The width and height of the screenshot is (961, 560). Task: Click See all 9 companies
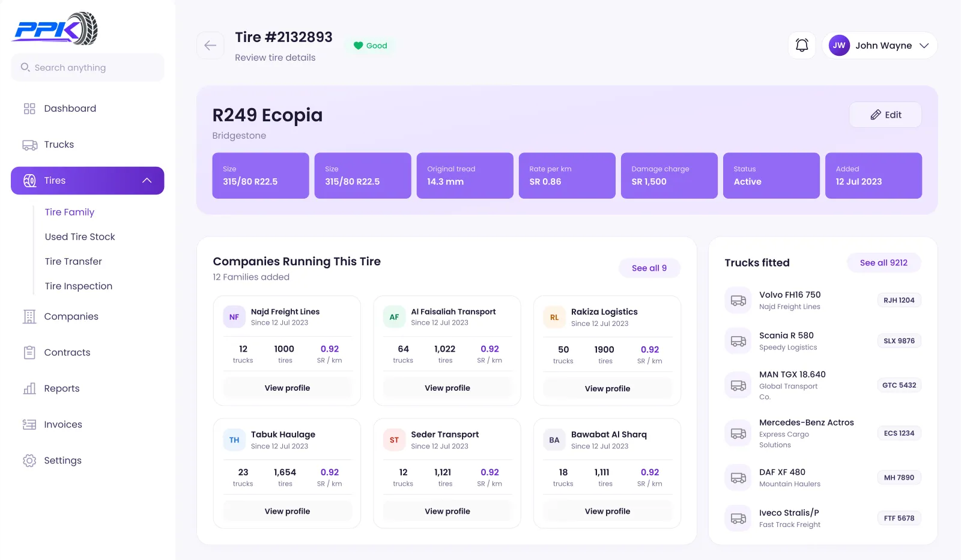[x=649, y=268]
